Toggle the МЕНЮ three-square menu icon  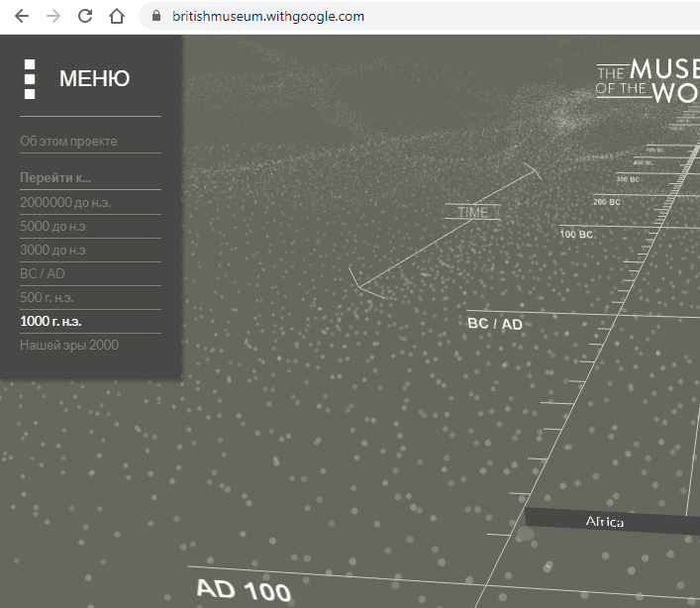[x=30, y=79]
